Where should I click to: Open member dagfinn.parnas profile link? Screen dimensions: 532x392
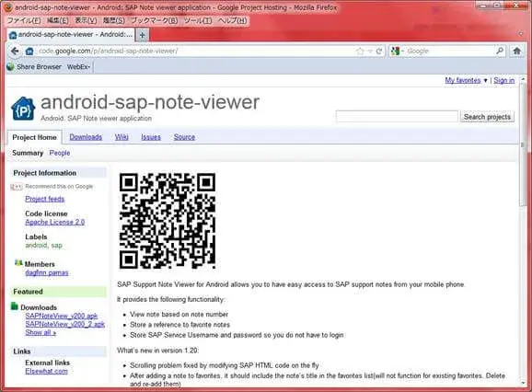point(47,272)
